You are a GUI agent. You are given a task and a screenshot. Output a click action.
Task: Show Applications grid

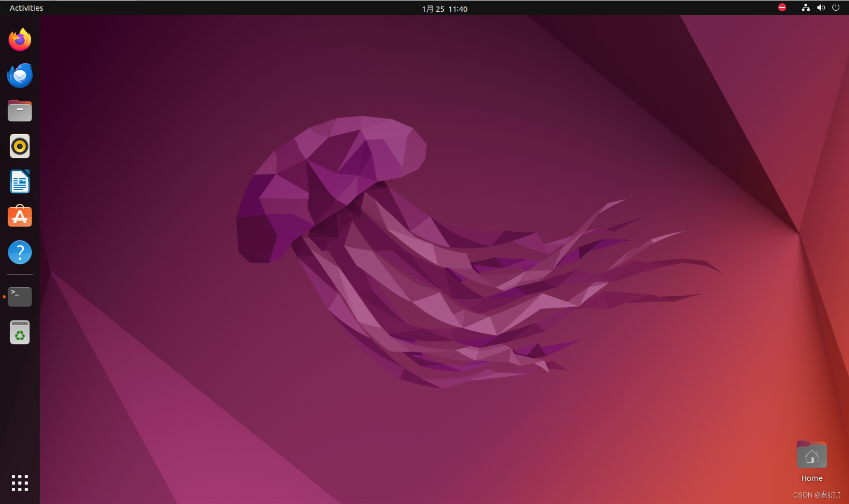tap(20, 483)
